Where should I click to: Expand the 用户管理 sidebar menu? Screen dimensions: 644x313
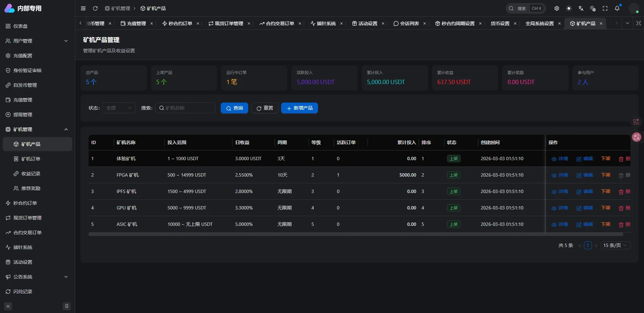point(38,41)
